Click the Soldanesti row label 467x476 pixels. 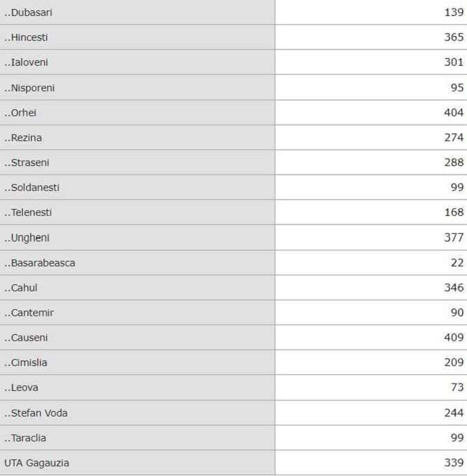pyautogui.click(x=32, y=187)
